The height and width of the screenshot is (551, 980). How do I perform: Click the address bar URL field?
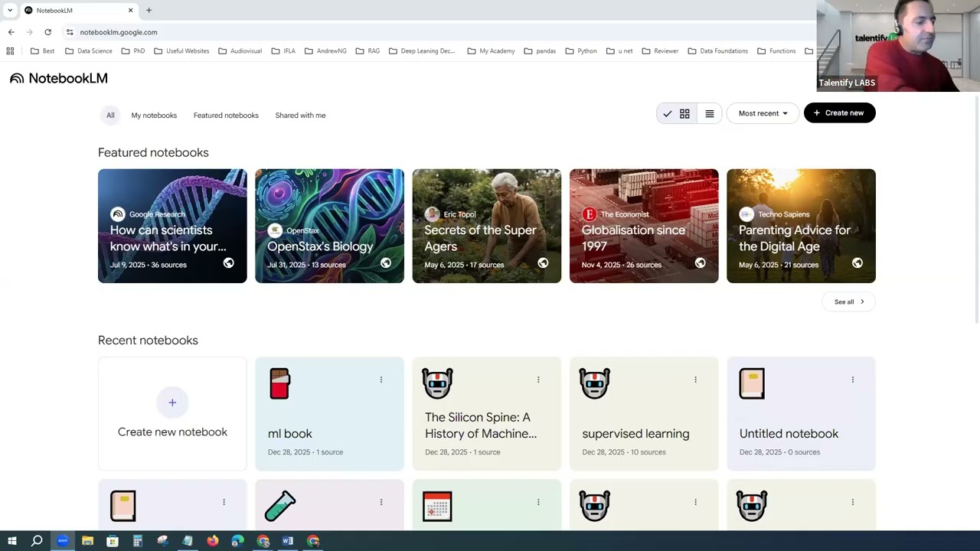click(x=436, y=32)
